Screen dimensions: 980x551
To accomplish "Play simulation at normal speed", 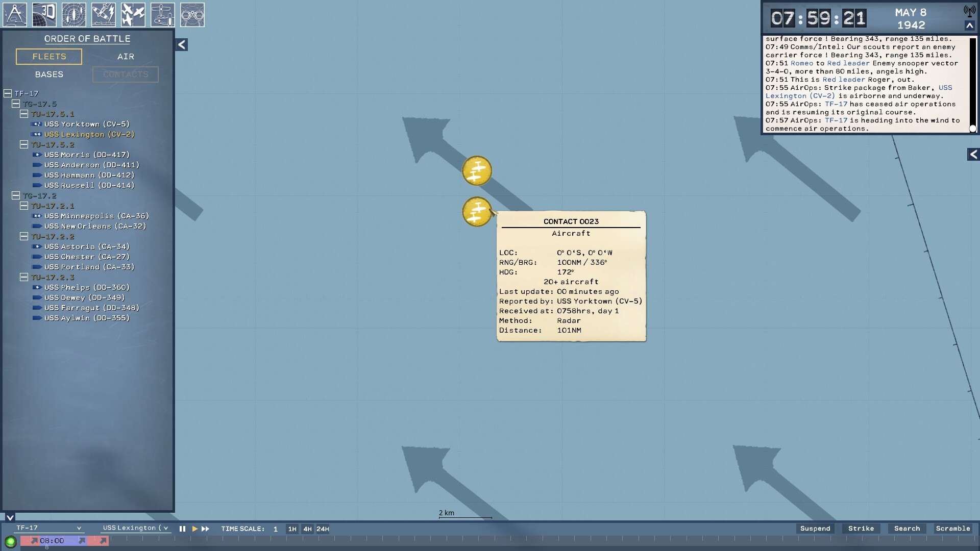I will (x=194, y=529).
